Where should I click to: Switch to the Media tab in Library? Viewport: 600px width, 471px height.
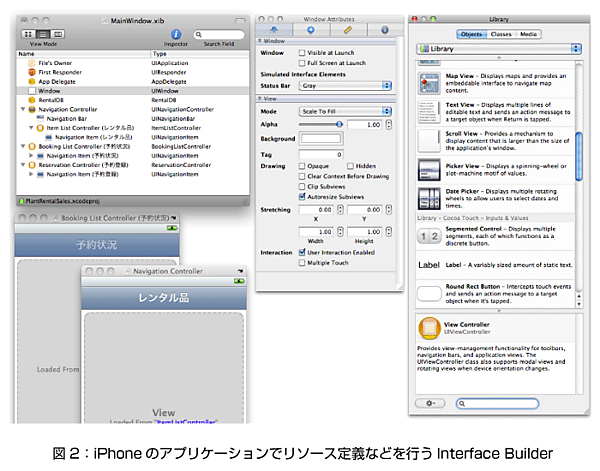click(527, 34)
